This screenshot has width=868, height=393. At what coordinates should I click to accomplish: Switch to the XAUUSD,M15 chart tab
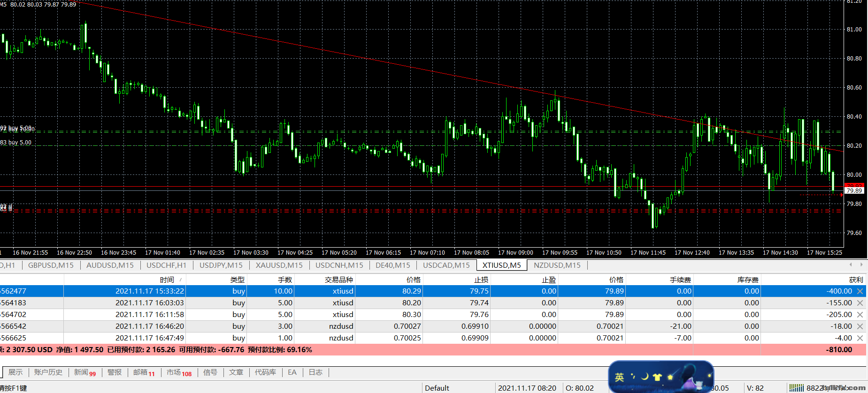pos(279,265)
